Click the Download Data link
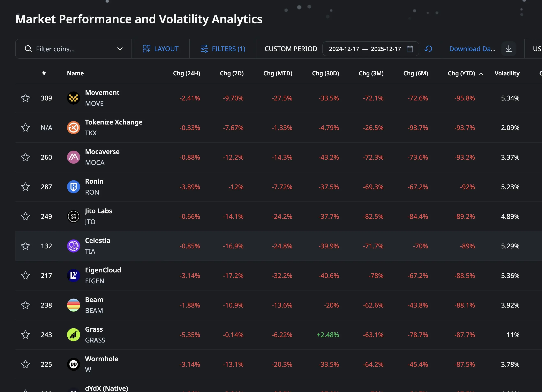 point(472,49)
